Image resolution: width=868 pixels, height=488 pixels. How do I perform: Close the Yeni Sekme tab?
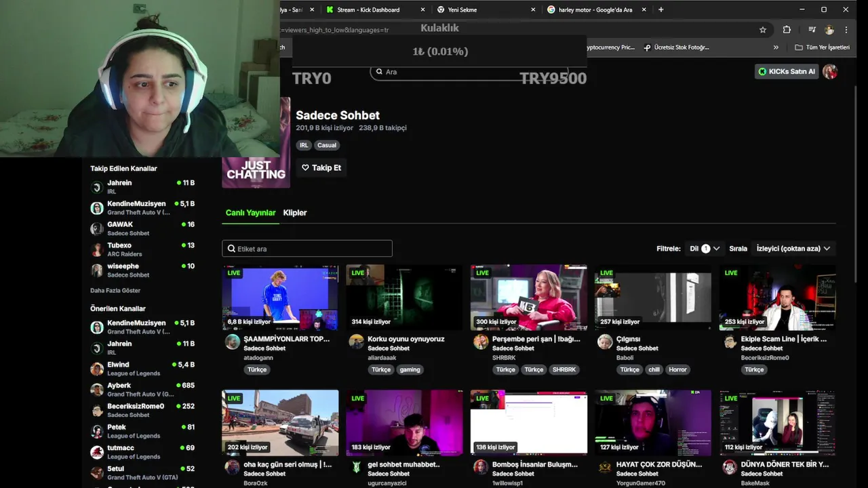click(533, 9)
